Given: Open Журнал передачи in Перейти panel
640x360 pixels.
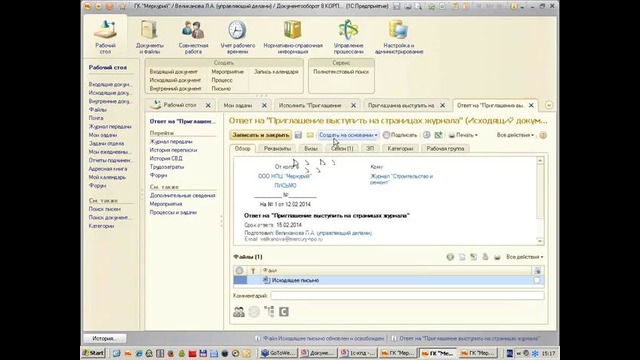Looking at the screenshot, I should coord(171,141).
